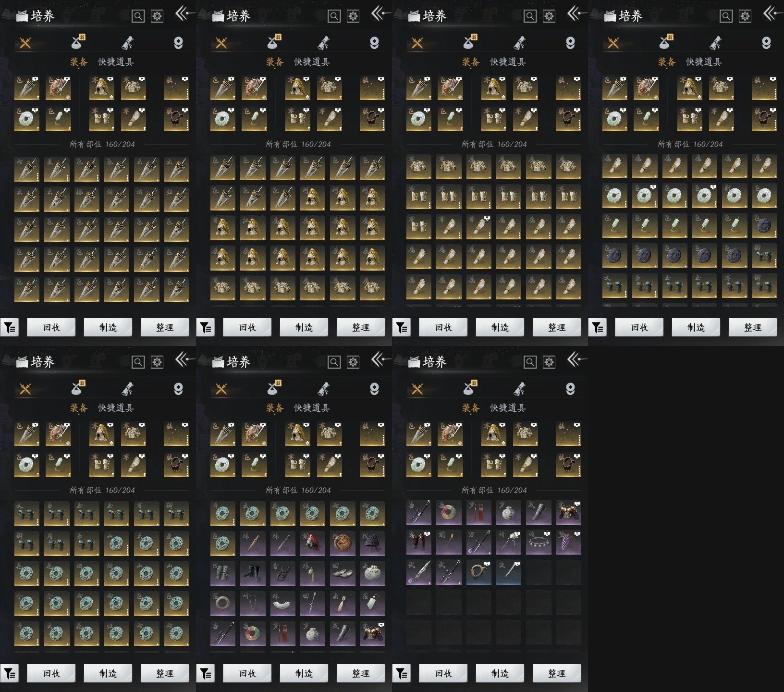Click 整理 in the top-right panel

click(x=753, y=327)
